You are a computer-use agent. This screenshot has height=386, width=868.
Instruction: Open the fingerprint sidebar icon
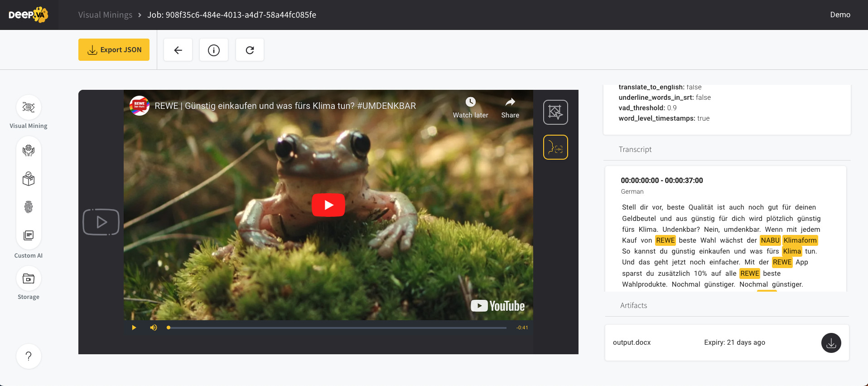pyautogui.click(x=29, y=207)
